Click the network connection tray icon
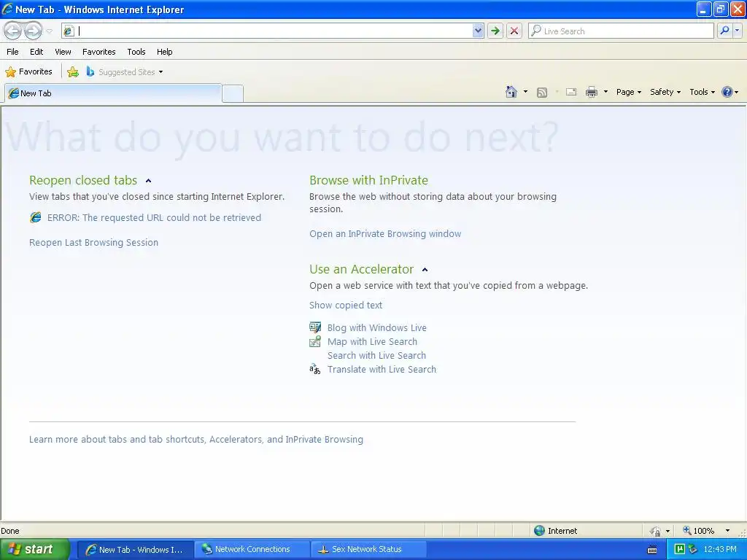This screenshot has width=747, height=560. tap(692, 549)
